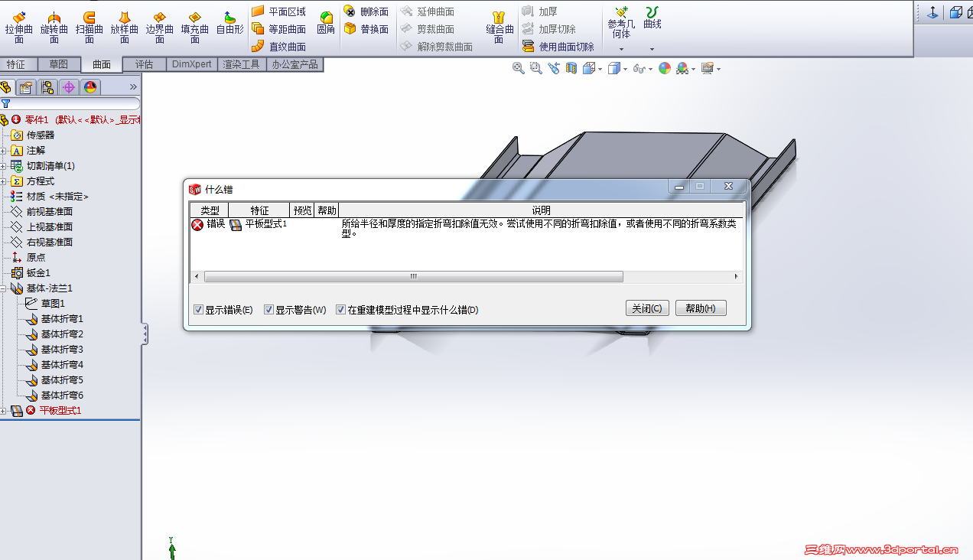Click the 剪裁曲面 trim surface tool

point(427,29)
